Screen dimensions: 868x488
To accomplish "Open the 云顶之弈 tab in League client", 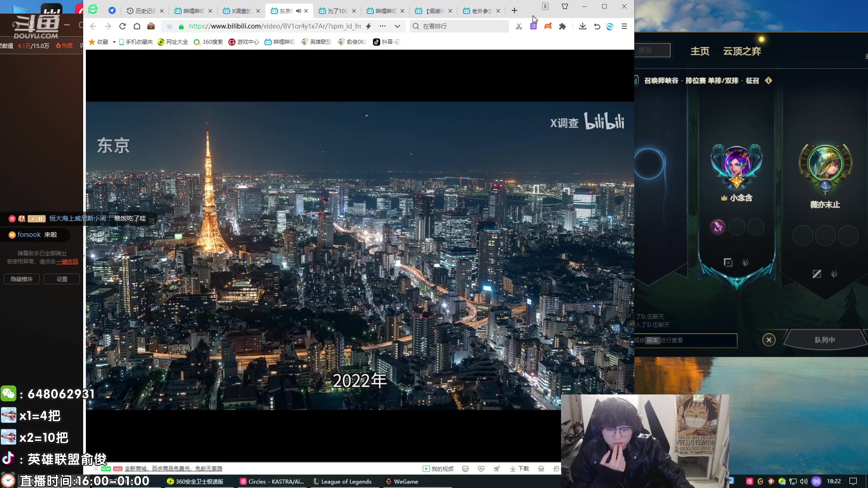I will (742, 51).
